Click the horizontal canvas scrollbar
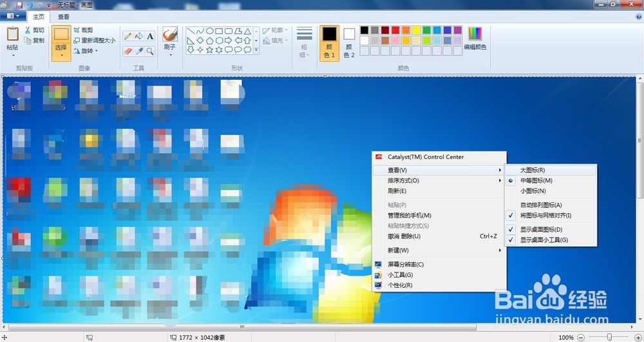This screenshot has width=644, height=342. point(242,327)
